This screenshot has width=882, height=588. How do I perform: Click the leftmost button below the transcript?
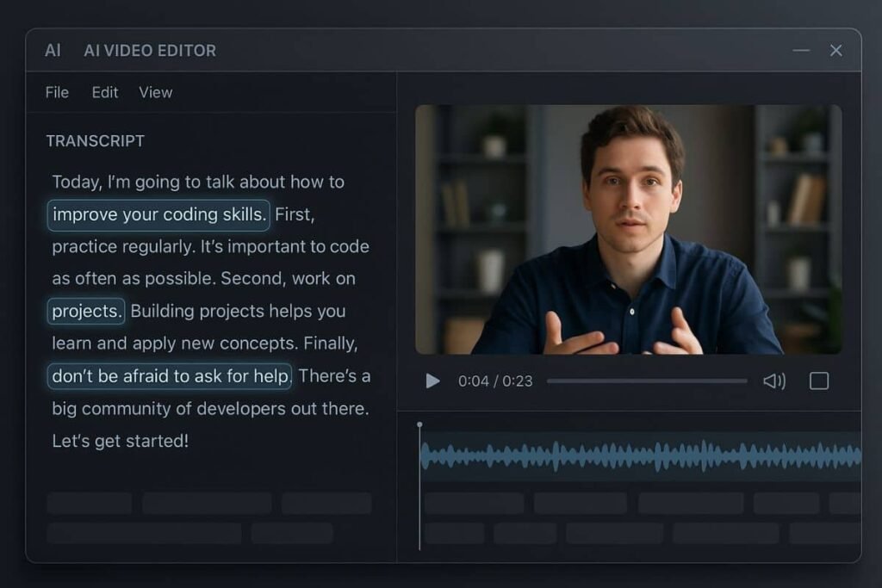click(90, 502)
